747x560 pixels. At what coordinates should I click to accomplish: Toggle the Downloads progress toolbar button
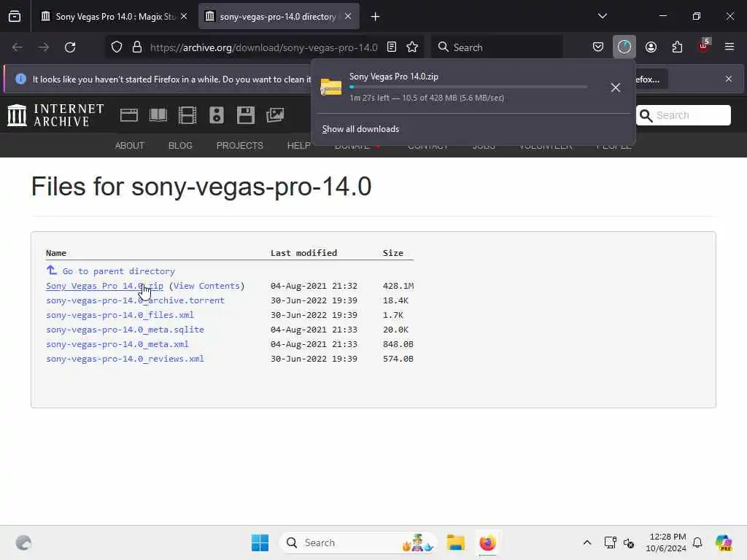[x=624, y=47]
